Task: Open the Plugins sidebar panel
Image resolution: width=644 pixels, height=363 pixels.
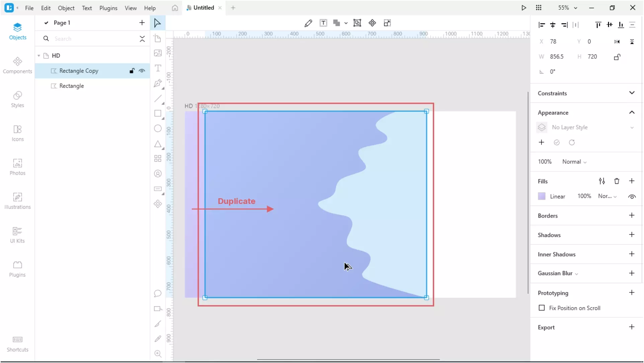Action: [x=17, y=269]
